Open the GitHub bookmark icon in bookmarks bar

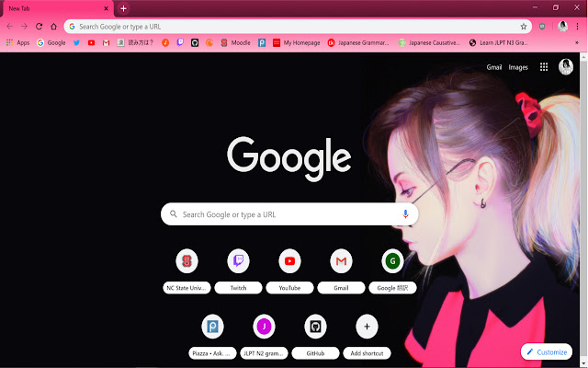coord(195,43)
